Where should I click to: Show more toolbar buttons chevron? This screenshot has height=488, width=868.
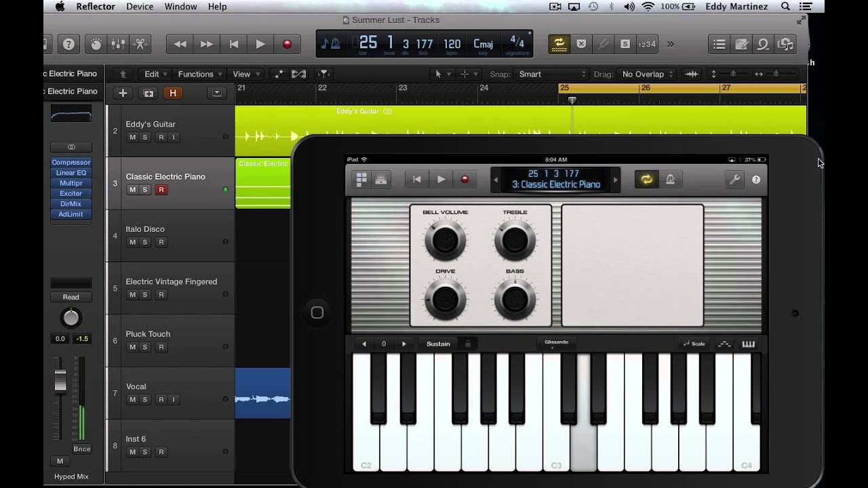click(671, 44)
